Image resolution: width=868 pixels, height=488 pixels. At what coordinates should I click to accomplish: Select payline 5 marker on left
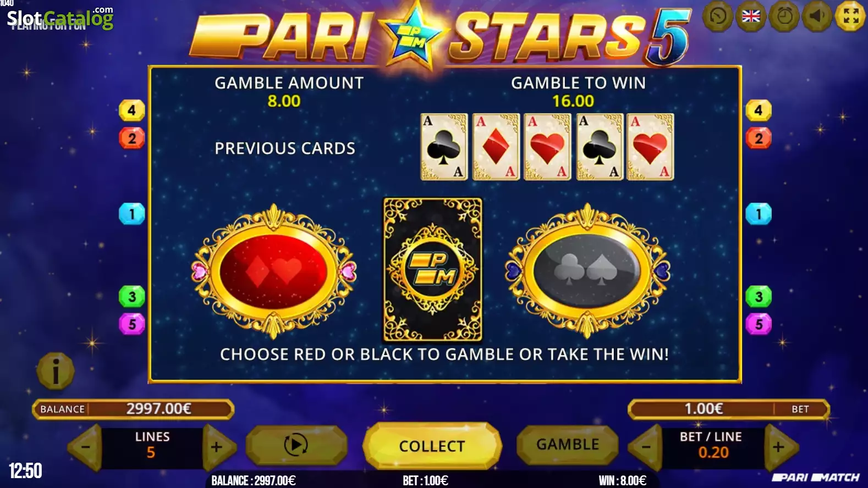coord(131,324)
